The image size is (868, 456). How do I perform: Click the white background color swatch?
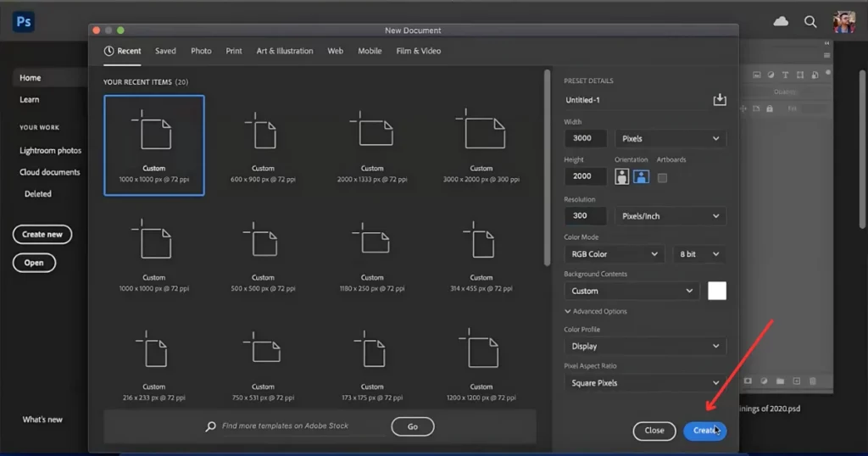click(x=717, y=291)
